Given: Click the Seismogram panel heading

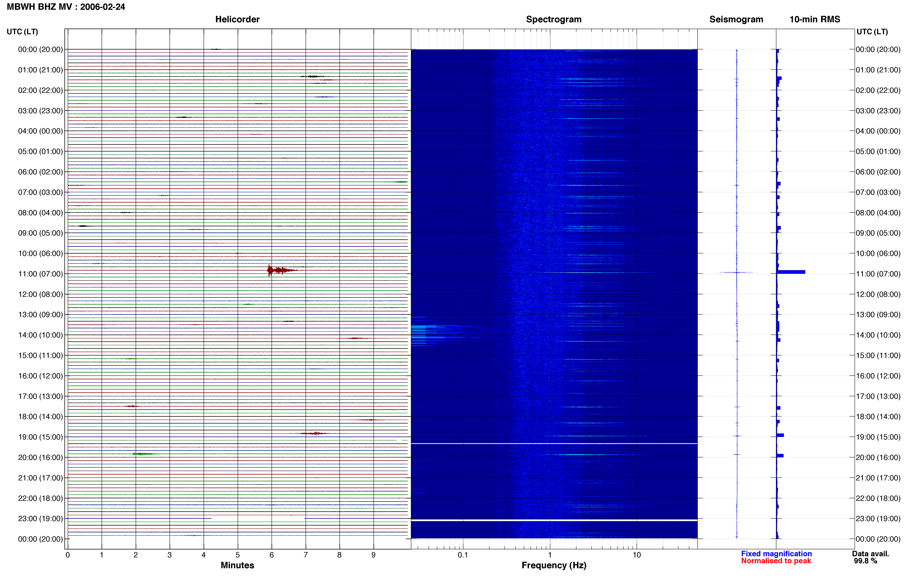Looking at the screenshot, I should [x=736, y=19].
